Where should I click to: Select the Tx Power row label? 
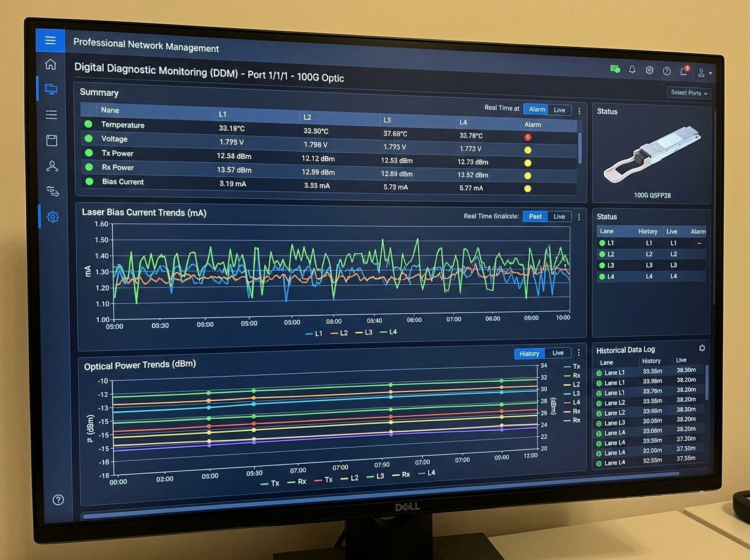tap(117, 153)
